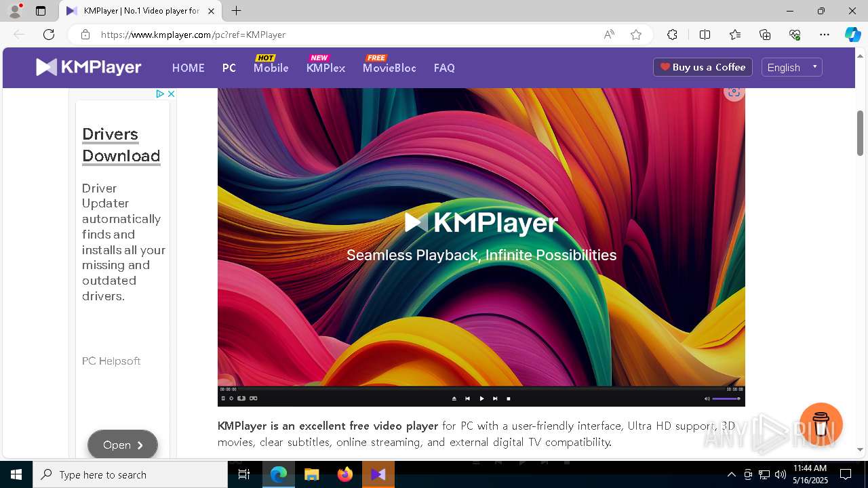
Task: Click the speaker icon in player preview
Action: pyautogui.click(x=707, y=399)
